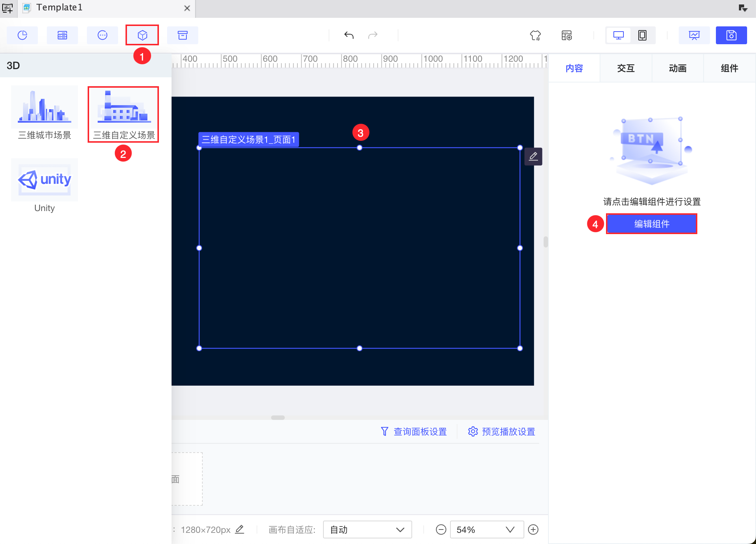Switch to the 交互 tab
756x544 pixels.
626,68
